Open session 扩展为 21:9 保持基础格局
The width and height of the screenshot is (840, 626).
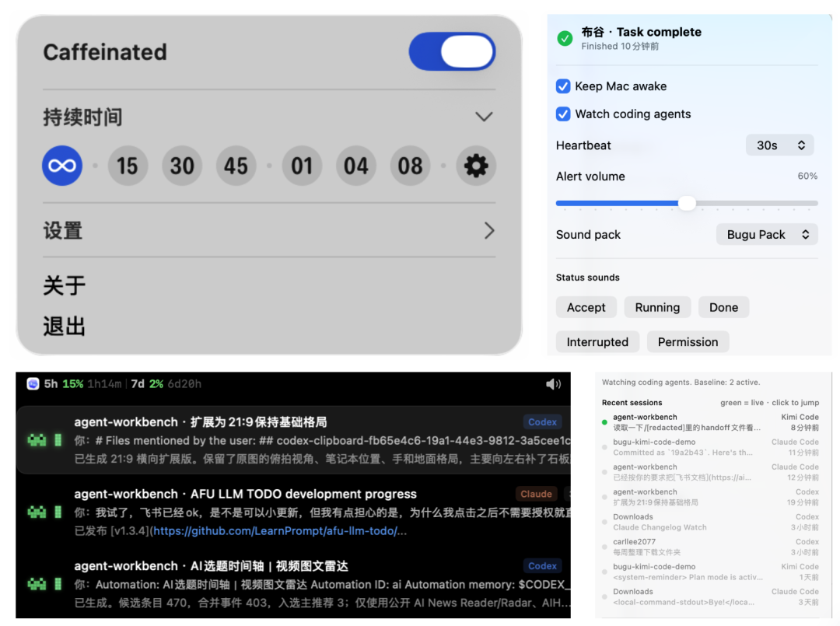pyautogui.click(x=293, y=440)
